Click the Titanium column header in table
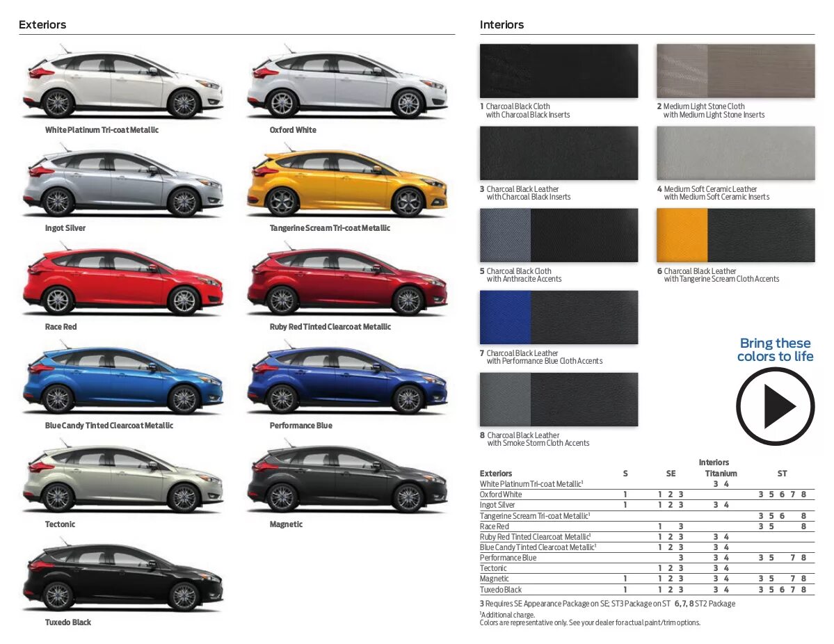 click(721, 474)
